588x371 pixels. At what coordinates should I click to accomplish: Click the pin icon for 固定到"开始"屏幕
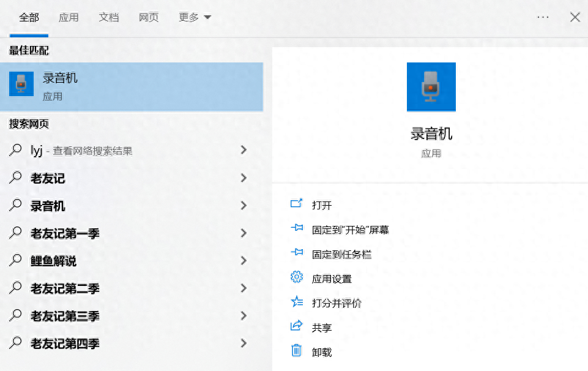pyautogui.click(x=297, y=229)
